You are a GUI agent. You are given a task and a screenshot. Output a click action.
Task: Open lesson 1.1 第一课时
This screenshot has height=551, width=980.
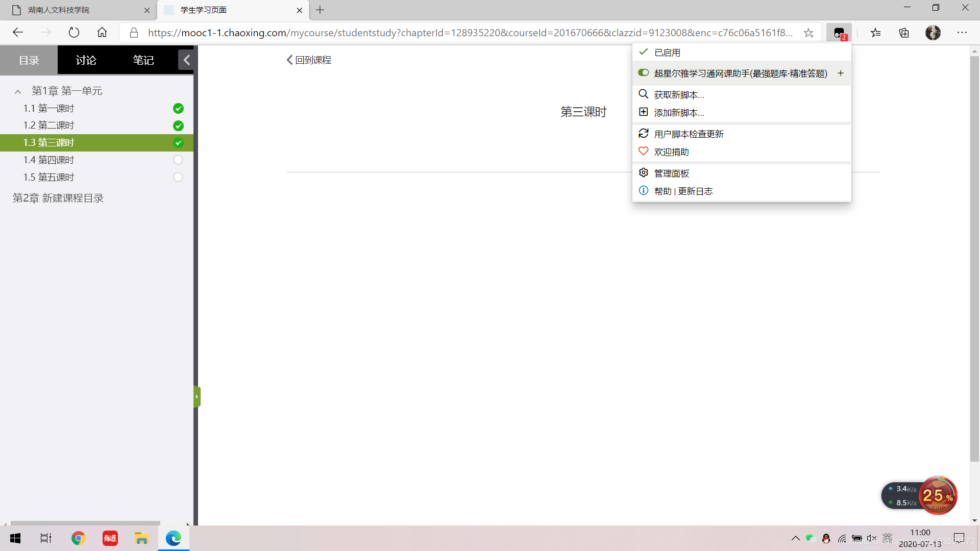pos(48,108)
